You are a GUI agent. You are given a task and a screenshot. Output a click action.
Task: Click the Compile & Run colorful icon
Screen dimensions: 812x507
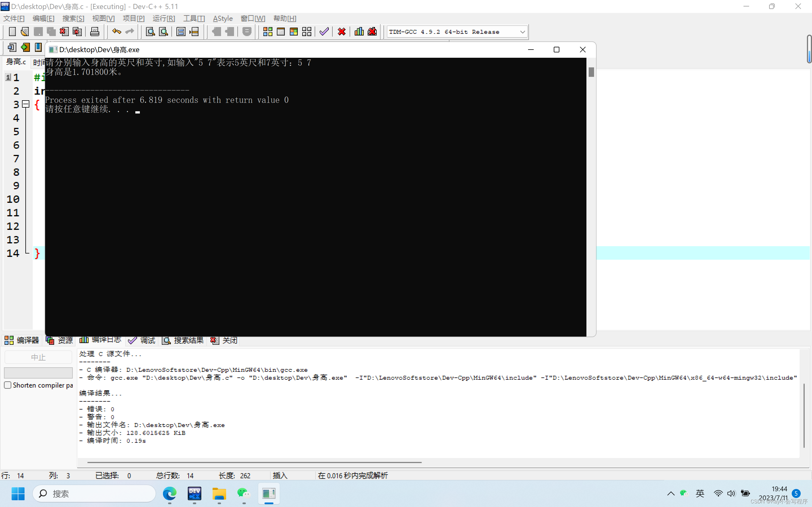294,32
